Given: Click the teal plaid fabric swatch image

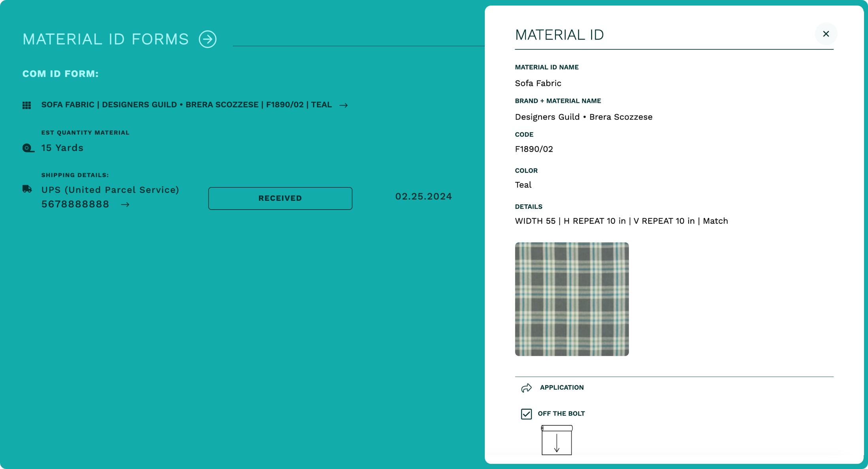Looking at the screenshot, I should tap(572, 299).
